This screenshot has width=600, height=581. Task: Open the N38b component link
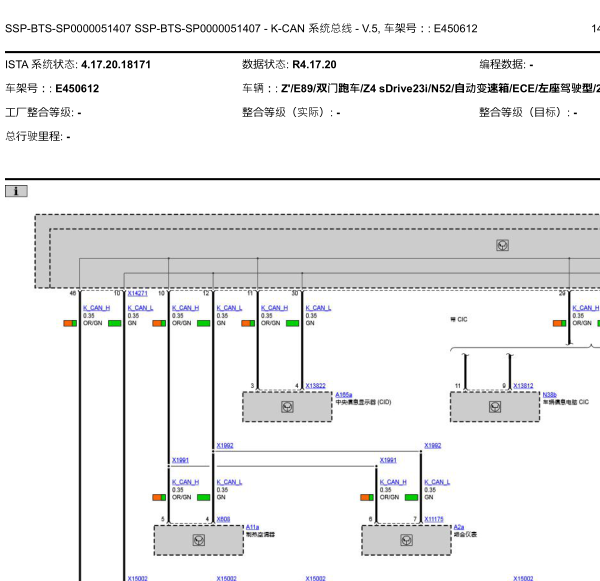(x=549, y=395)
